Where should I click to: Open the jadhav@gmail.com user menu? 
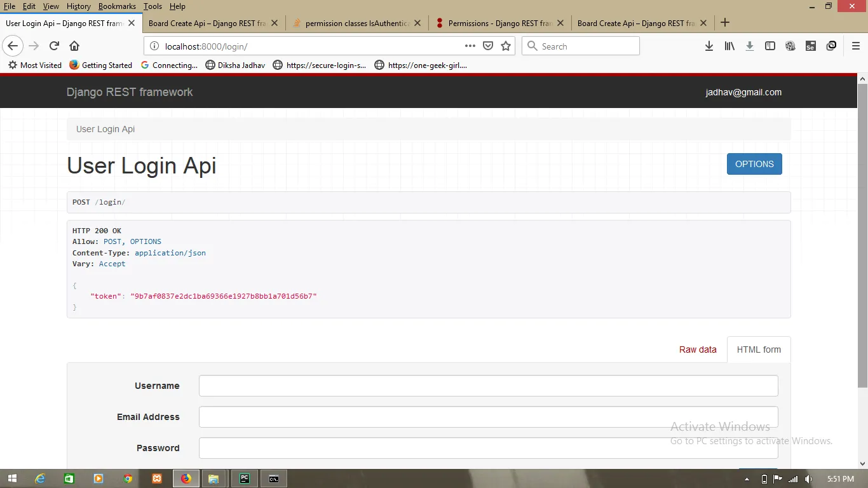(x=743, y=92)
